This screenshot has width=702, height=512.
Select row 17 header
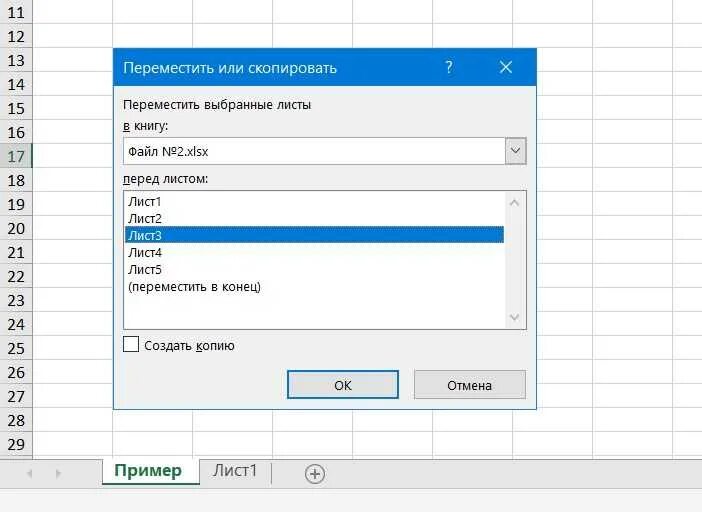pyautogui.click(x=16, y=157)
